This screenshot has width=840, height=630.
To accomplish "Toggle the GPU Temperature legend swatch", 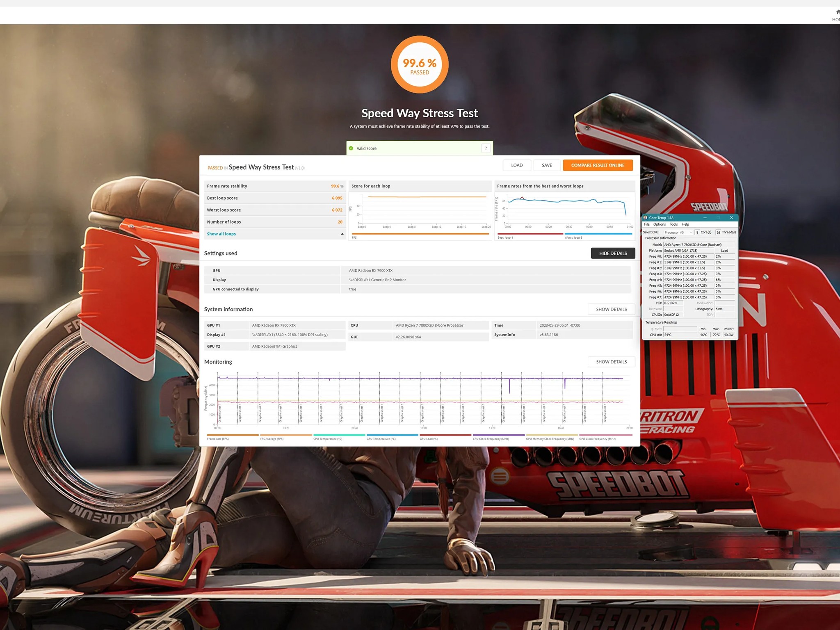I will tap(393, 435).
